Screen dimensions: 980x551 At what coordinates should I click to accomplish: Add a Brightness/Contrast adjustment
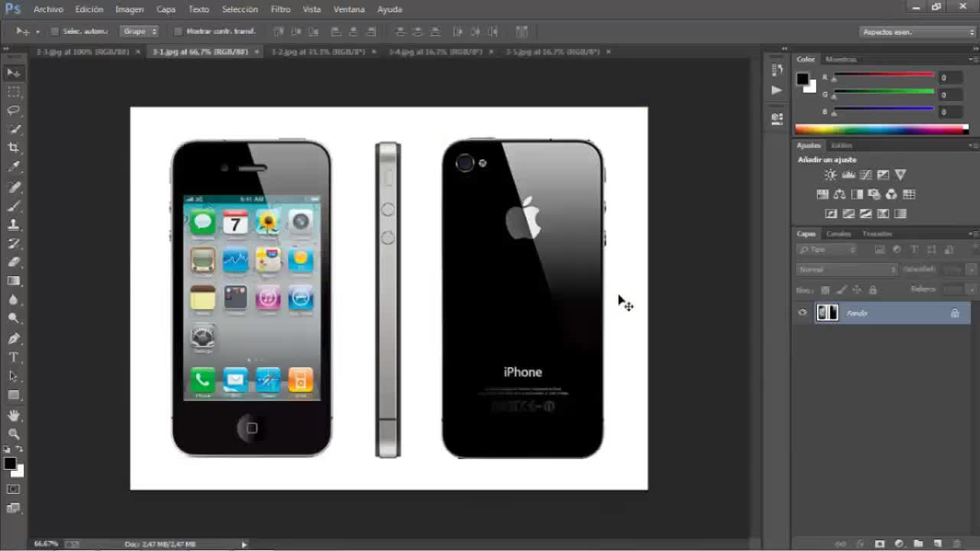tap(831, 175)
